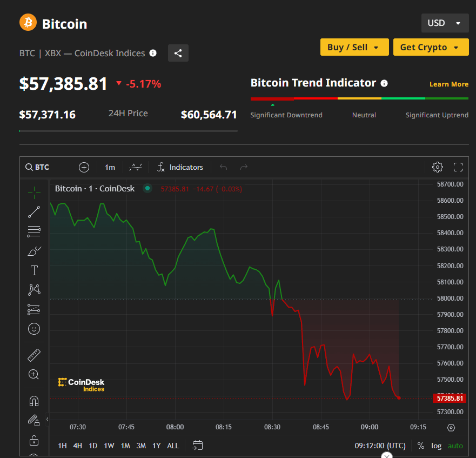Select the Text annotation tool
Image resolution: width=476 pixels, height=458 pixels.
[34, 270]
